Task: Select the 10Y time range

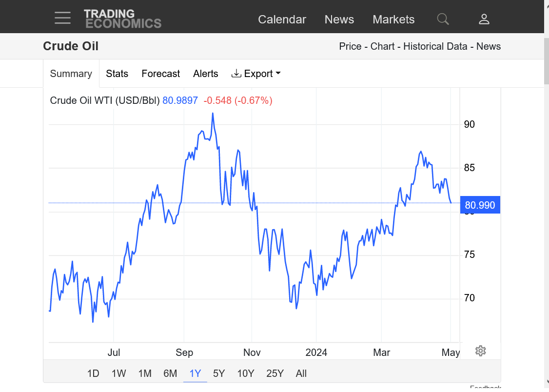Action: [x=245, y=373]
